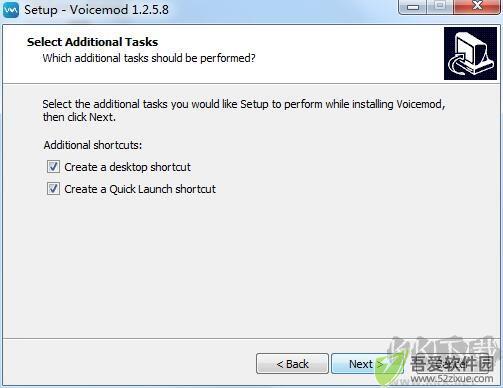Image resolution: width=503 pixels, height=388 pixels.
Task: Click the green leaf watermark logo
Action: [x=390, y=370]
